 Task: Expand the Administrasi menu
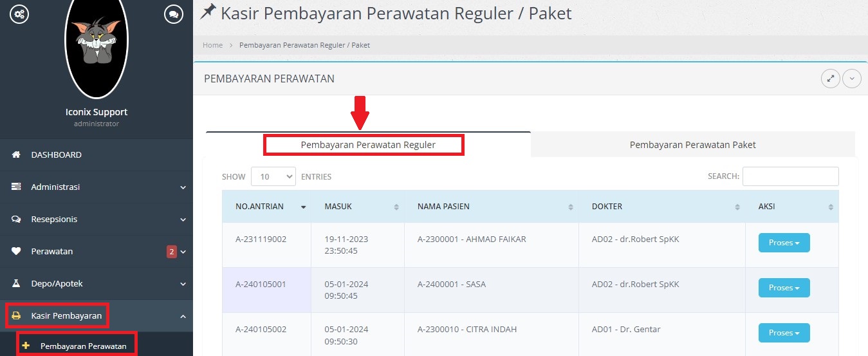point(97,187)
